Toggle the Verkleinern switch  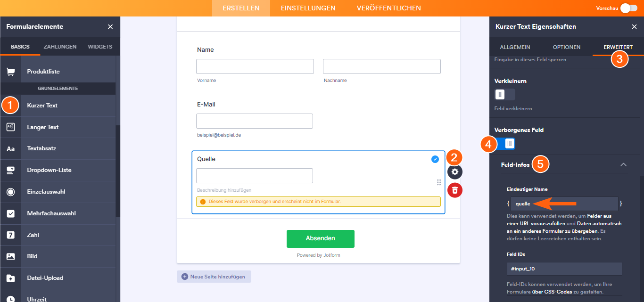click(504, 95)
